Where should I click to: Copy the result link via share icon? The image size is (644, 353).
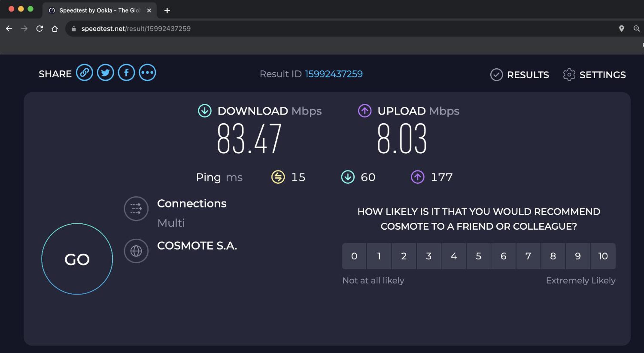point(85,73)
